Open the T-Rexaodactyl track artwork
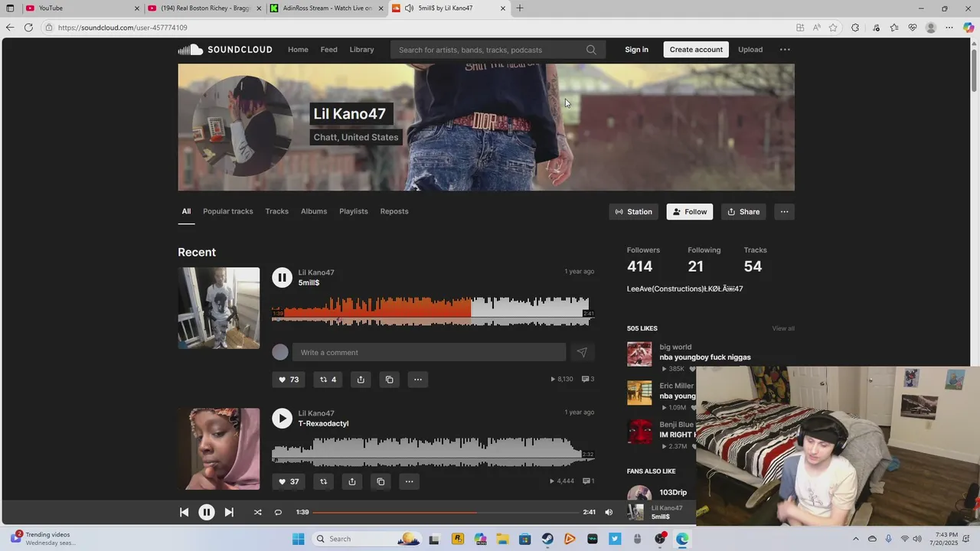The height and width of the screenshot is (551, 980). pos(219,449)
